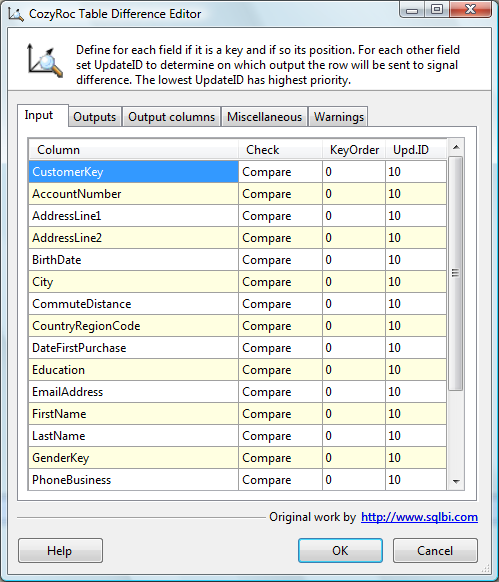This screenshot has height=582, width=499.
Task: Click the KeyOrder value for AddressLine2
Action: (x=354, y=238)
